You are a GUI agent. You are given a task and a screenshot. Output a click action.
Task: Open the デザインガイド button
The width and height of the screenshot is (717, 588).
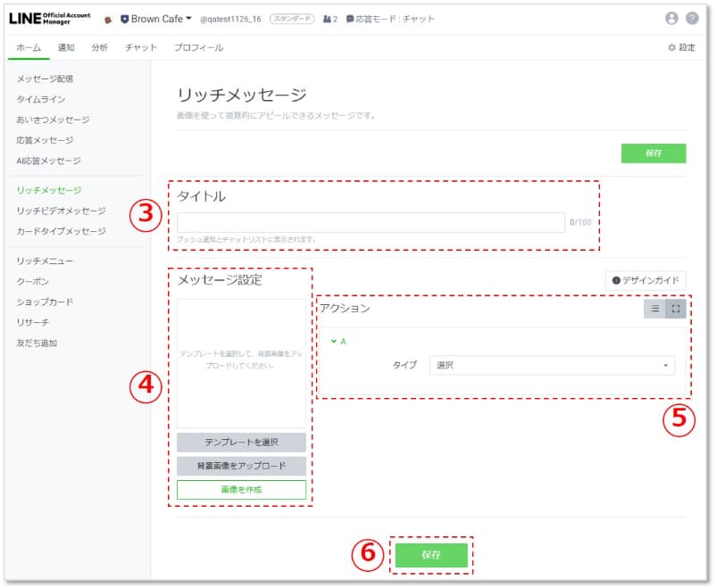[x=646, y=281]
